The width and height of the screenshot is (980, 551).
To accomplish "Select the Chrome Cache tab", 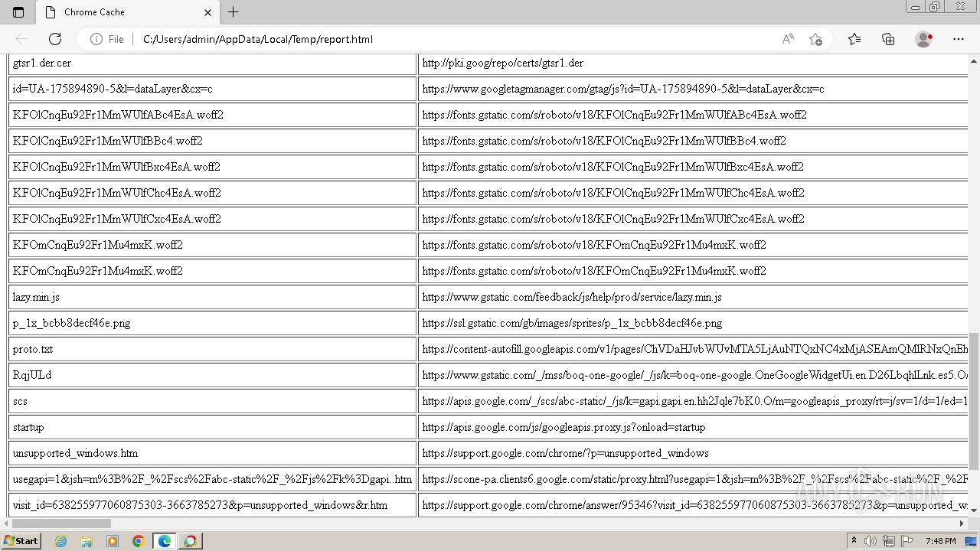I will [128, 12].
